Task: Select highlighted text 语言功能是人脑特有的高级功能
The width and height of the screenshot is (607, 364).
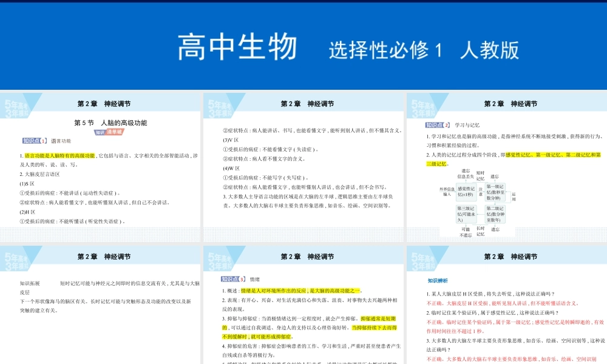Action: [60, 155]
